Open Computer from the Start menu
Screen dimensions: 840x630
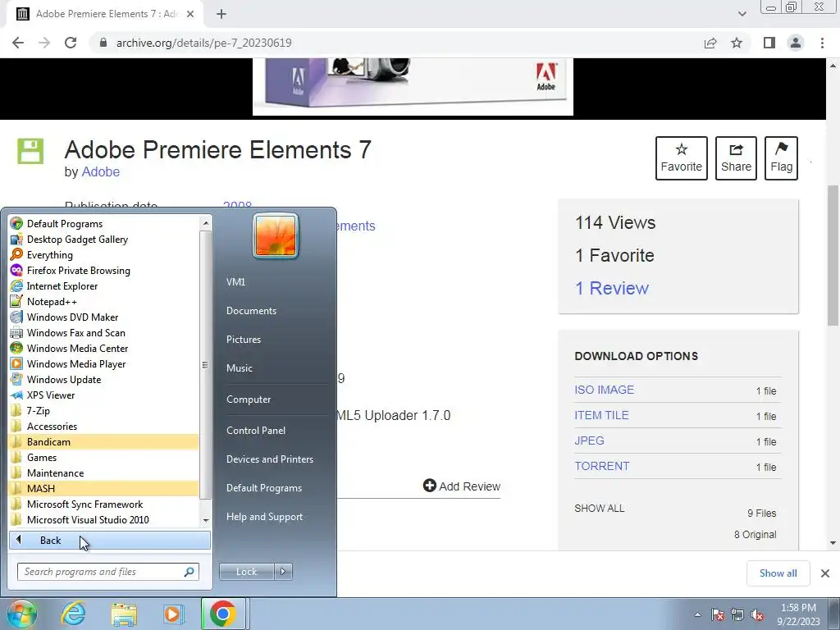(x=248, y=399)
